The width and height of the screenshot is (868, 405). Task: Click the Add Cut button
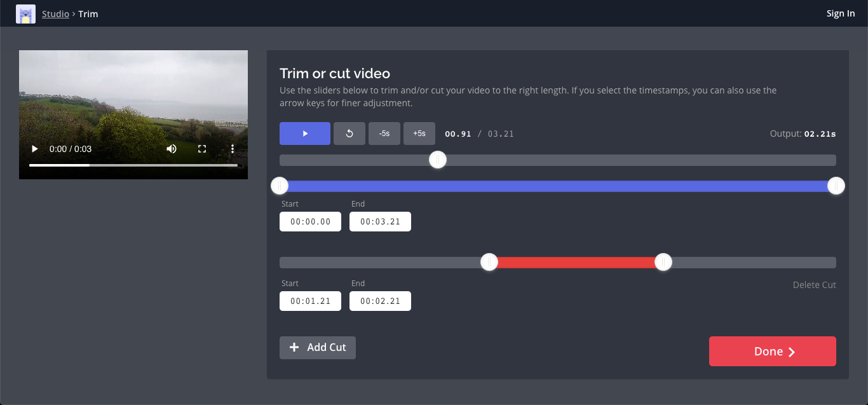(x=318, y=348)
